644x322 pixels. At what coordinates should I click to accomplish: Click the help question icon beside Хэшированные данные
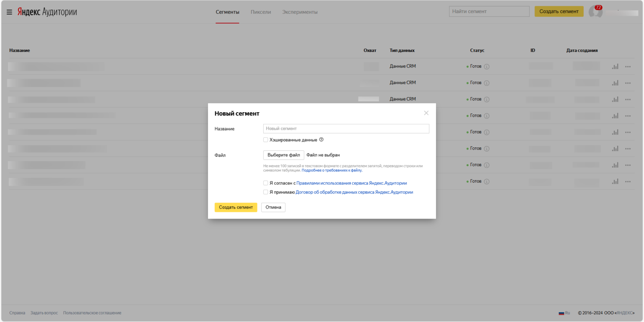(321, 140)
